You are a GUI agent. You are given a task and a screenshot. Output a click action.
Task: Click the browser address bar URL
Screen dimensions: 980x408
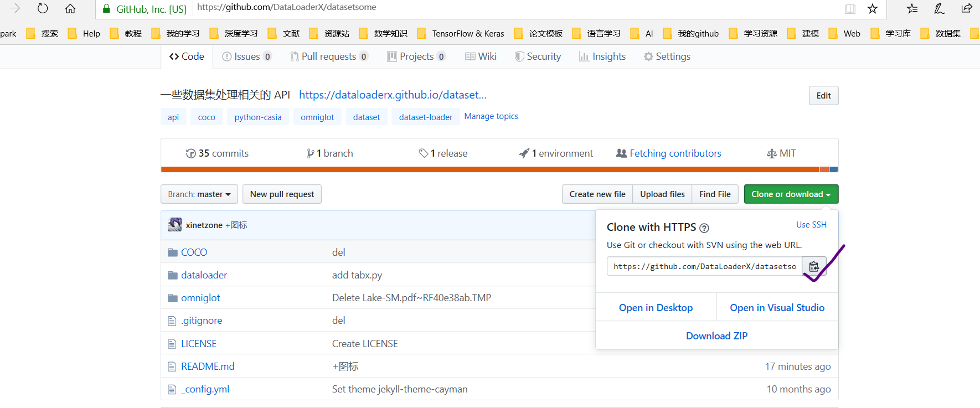[x=287, y=7]
